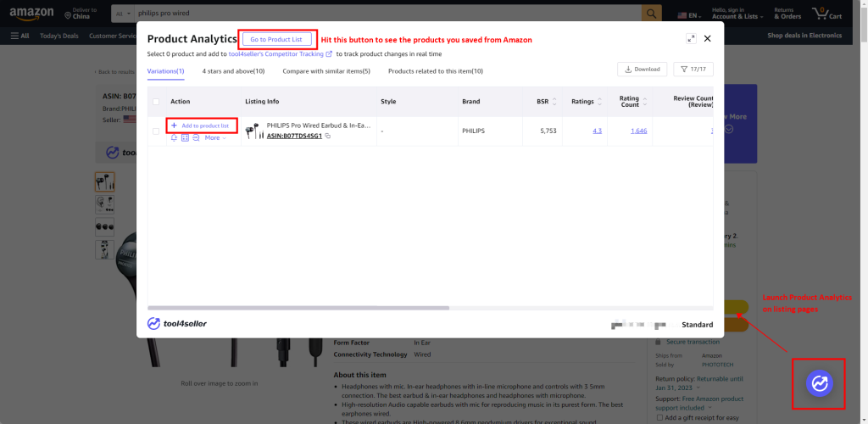Screen dimensions: 868x424
Task: Click the Secure transaction link
Action: [693, 342]
